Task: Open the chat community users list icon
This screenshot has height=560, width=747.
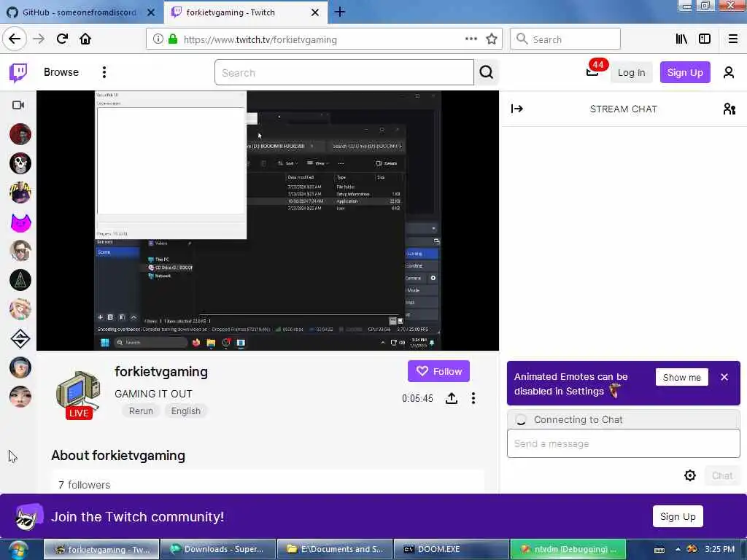Action: point(729,109)
